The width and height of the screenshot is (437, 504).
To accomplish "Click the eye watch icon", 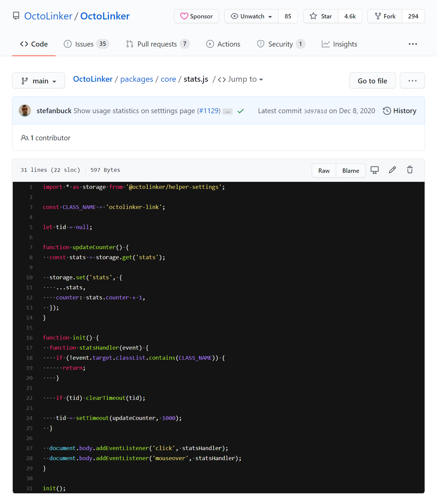I will tap(235, 16).
